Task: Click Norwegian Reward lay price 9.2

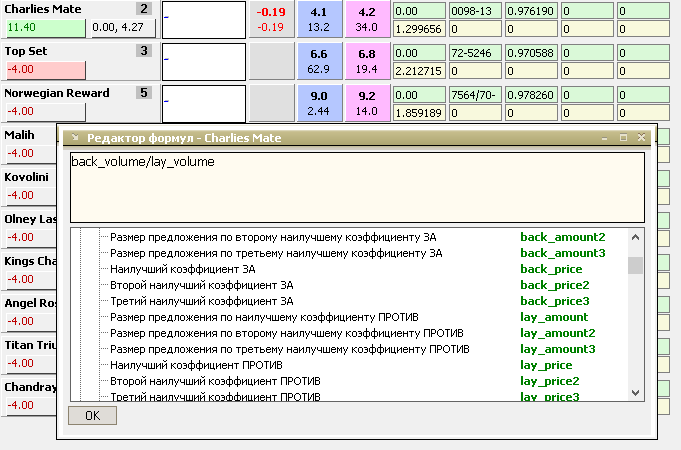Action: click(367, 103)
